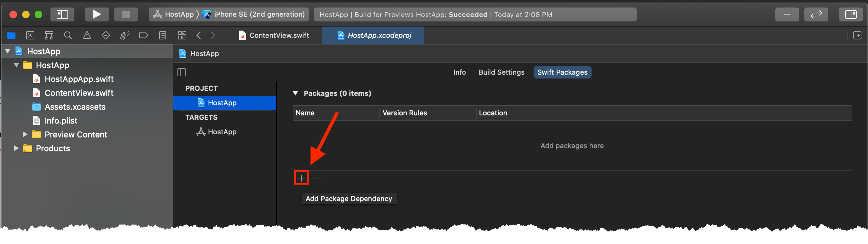Click the build status activity bar
This screenshot has height=244, width=868.
pyautogui.click(x=475, y=15)
